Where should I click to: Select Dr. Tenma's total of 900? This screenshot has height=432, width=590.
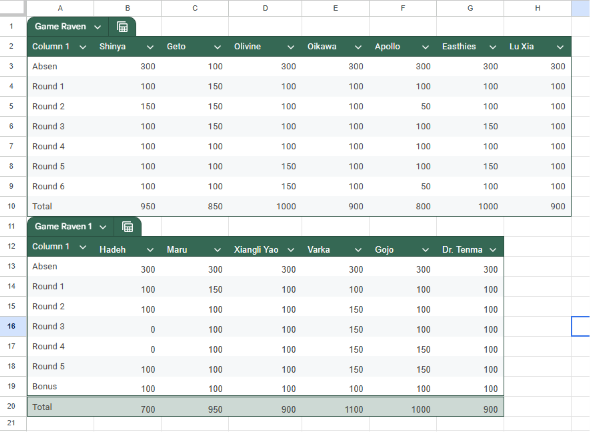pyautogui.click(x=470, y=407)
